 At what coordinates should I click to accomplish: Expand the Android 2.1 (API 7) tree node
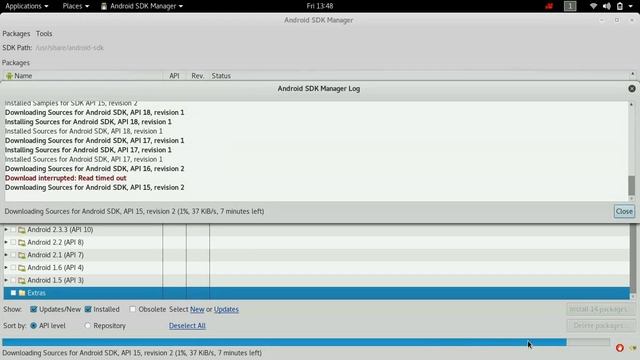coord(6,255)
